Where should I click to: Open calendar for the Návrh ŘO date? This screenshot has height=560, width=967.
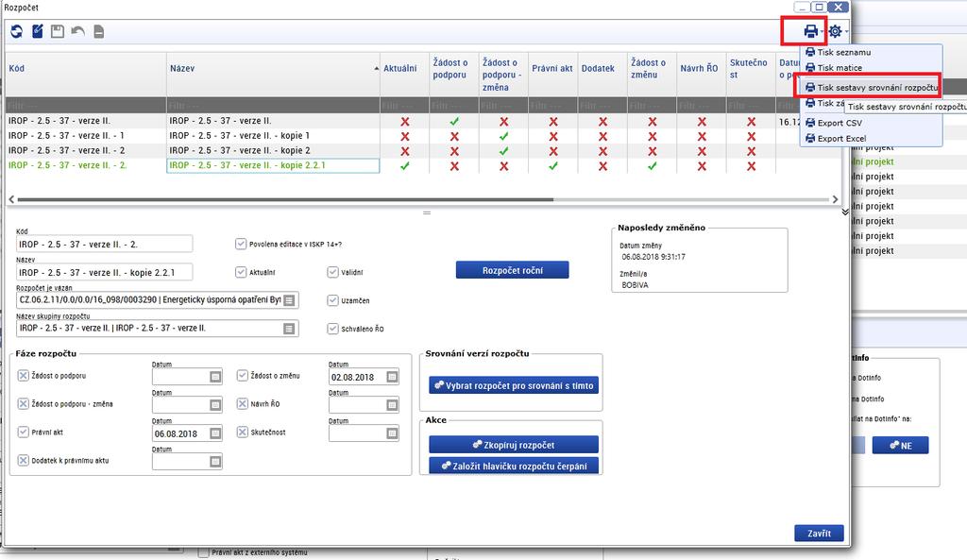pyautogui.click(x=392, y=405)
